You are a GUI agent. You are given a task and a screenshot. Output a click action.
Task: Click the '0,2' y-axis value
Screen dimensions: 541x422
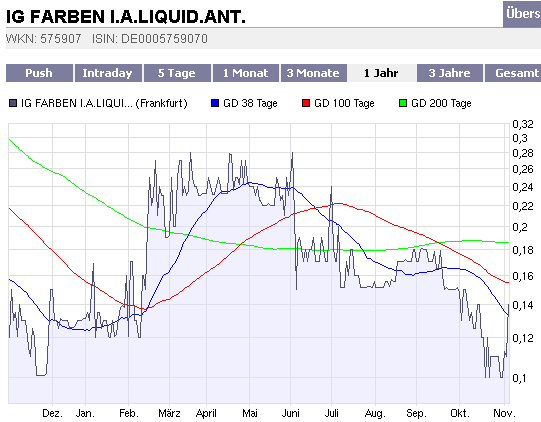click(520, 227)
